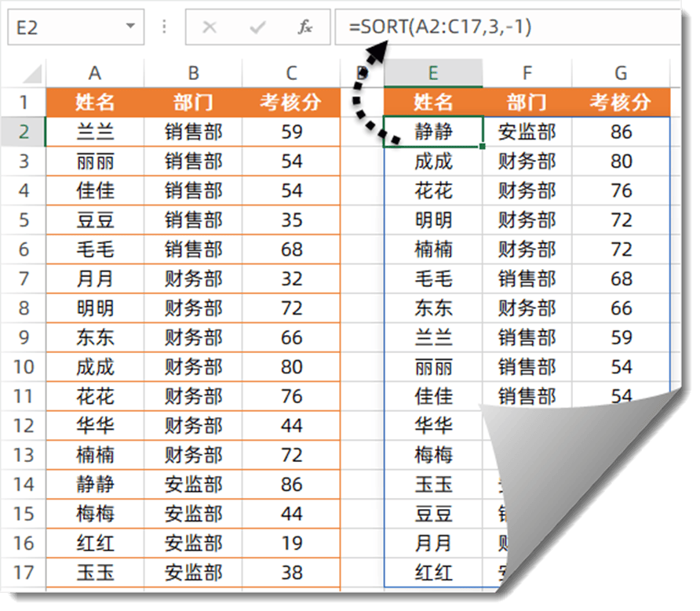Select cell E5 containing 明明

tap(433, 220)
